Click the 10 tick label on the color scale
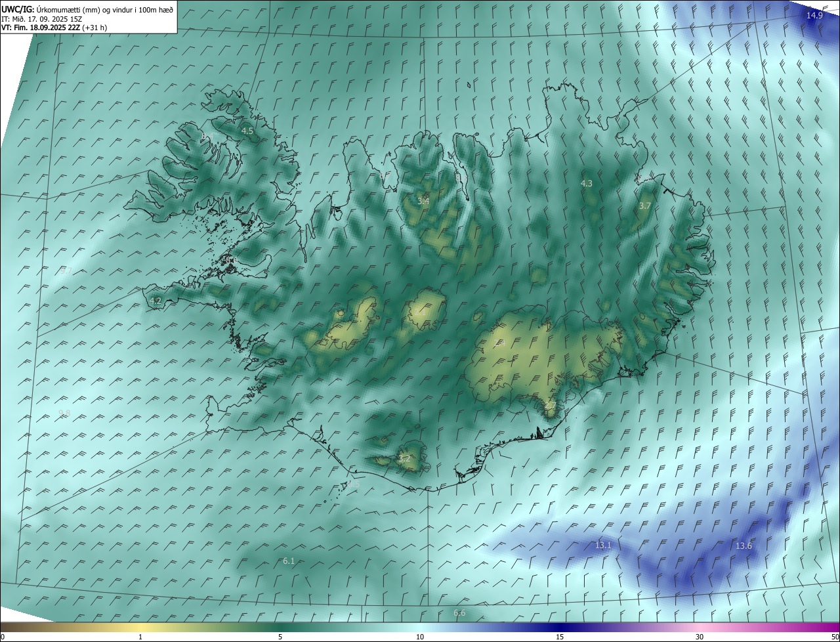The image size is (840, 642). (420, 637)
